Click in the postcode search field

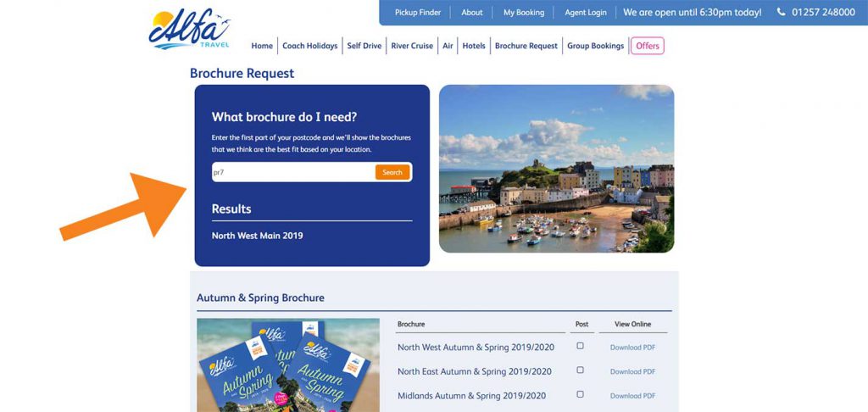[293, 172]
